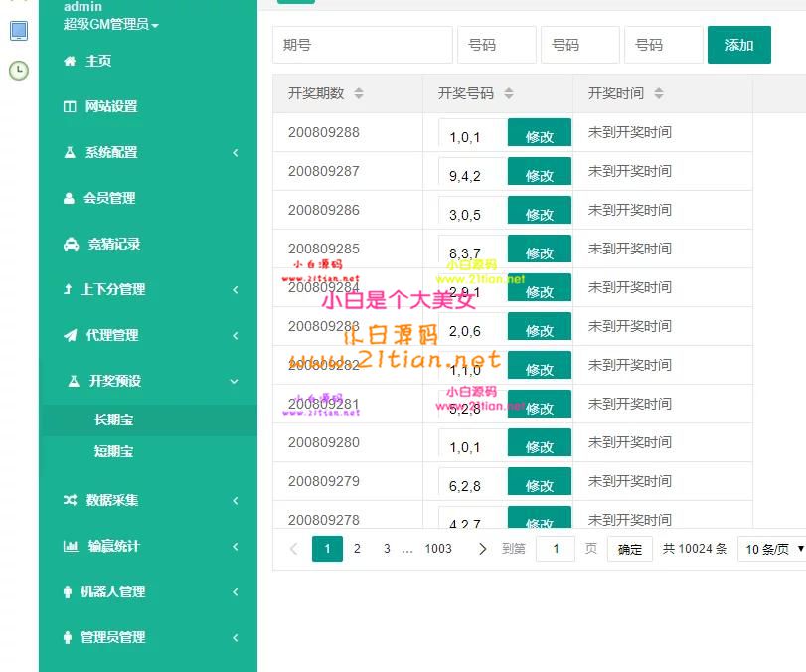Click the person icon beside 管理员管理
The width and height of the screenshot is (806, 672).
point(68,637)
